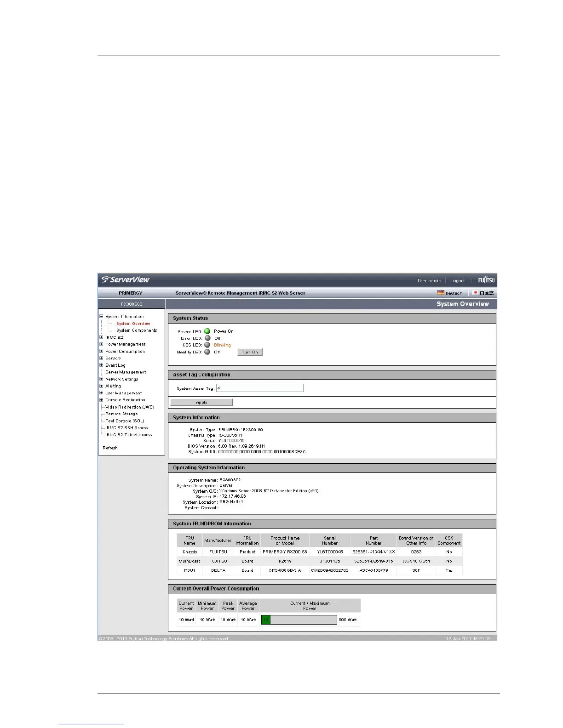Click the PRIMERGY header label

pyautogui.click(x=131, y=293)
